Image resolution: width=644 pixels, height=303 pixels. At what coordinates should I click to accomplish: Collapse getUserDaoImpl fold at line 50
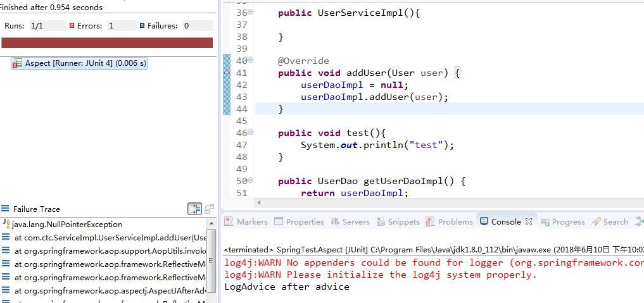click(251, 180)
